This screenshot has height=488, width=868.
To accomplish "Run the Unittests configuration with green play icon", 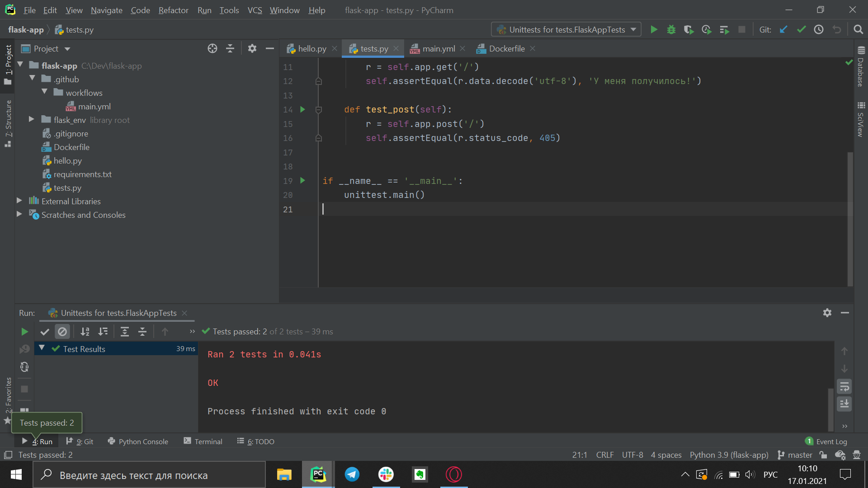I will pos(654,30).
